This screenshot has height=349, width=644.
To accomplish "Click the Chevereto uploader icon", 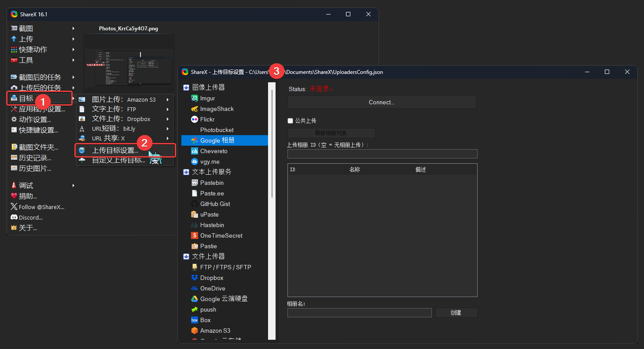I will pos(195,151).
